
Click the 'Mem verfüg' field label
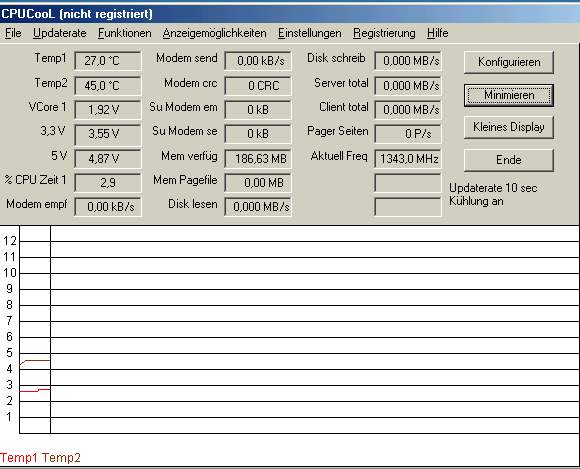pos(189,156)
